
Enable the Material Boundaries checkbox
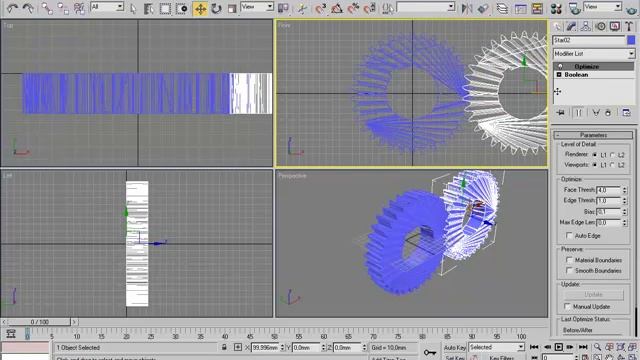[569, 260]
